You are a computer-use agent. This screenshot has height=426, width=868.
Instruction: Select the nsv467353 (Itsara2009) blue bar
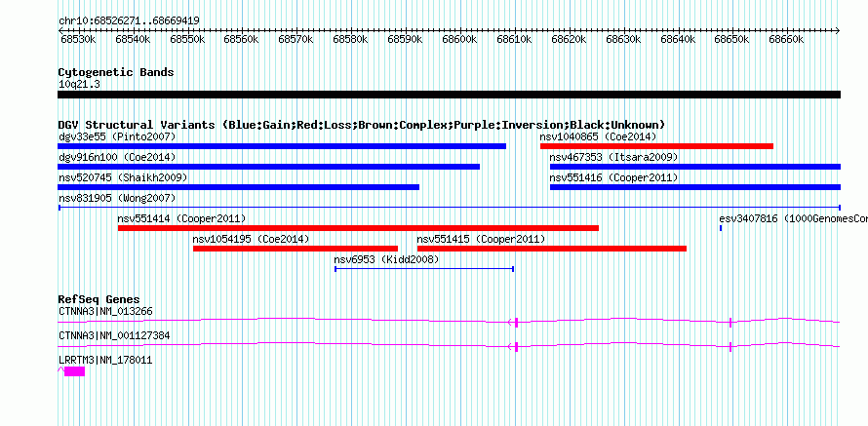(695, 167)
